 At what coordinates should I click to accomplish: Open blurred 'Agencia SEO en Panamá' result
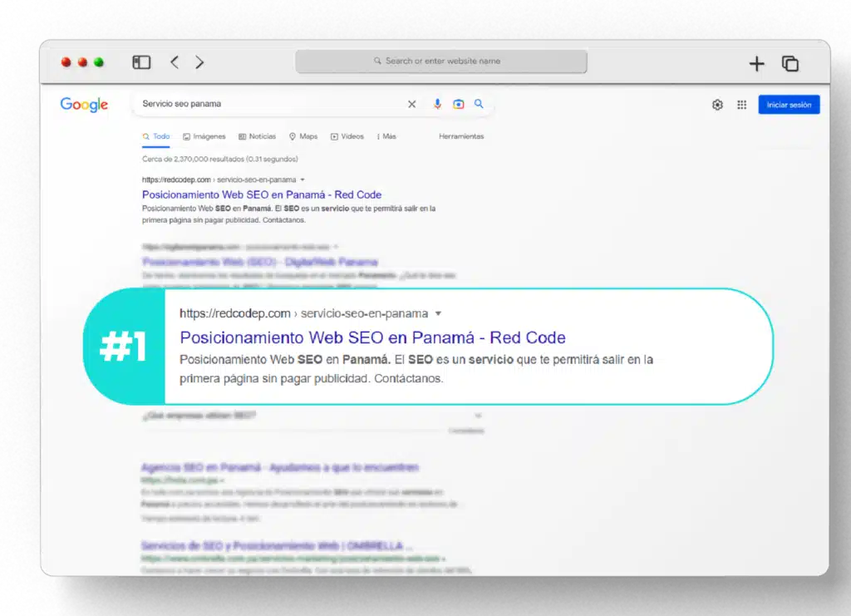[279, 467]
